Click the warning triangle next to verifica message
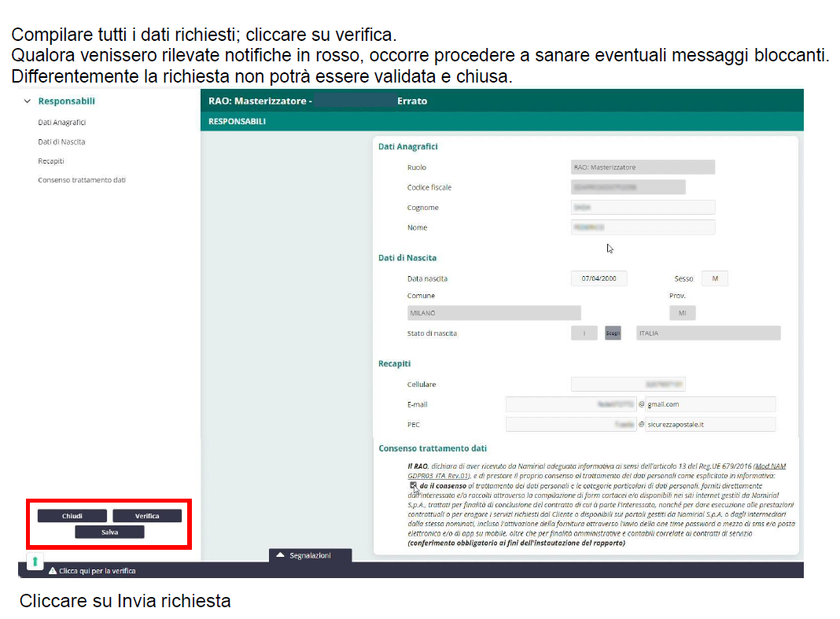The height and width of the screenshot is (619, 840). pyautogui.click(x=53, y=571)
